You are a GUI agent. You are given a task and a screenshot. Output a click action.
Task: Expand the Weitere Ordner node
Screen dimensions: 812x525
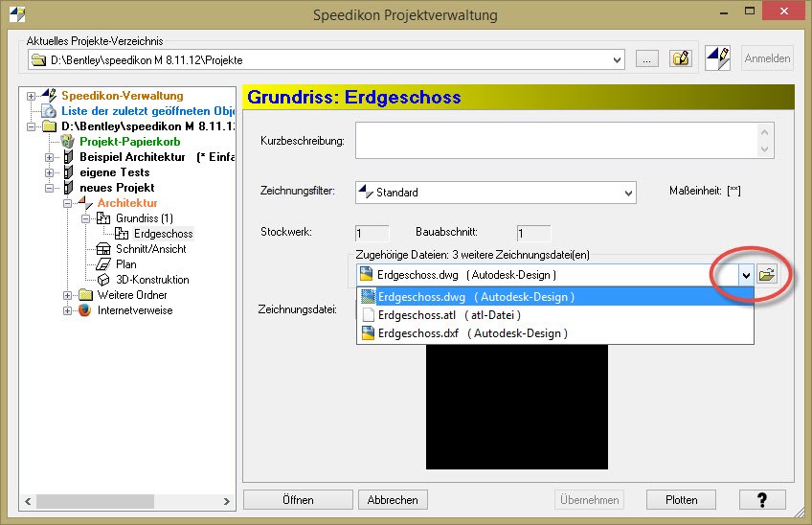[x=67, y=295]
